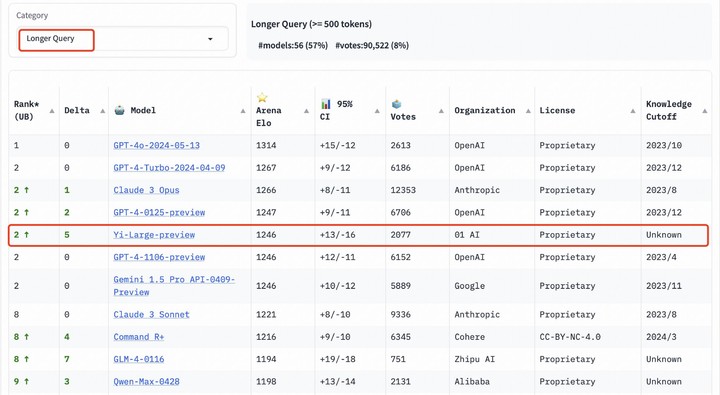Open the Claude 3 Opus link
This screenshot has width=720, height=395.
(x=146, y=190)
